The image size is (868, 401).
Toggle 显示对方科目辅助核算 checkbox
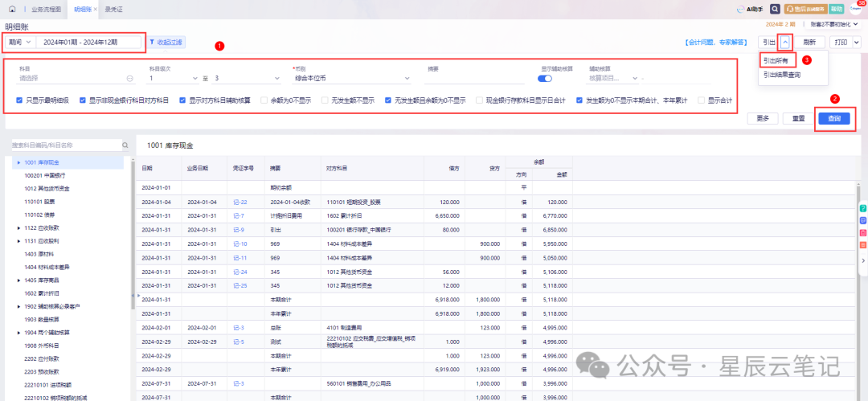tap(182, 100)
